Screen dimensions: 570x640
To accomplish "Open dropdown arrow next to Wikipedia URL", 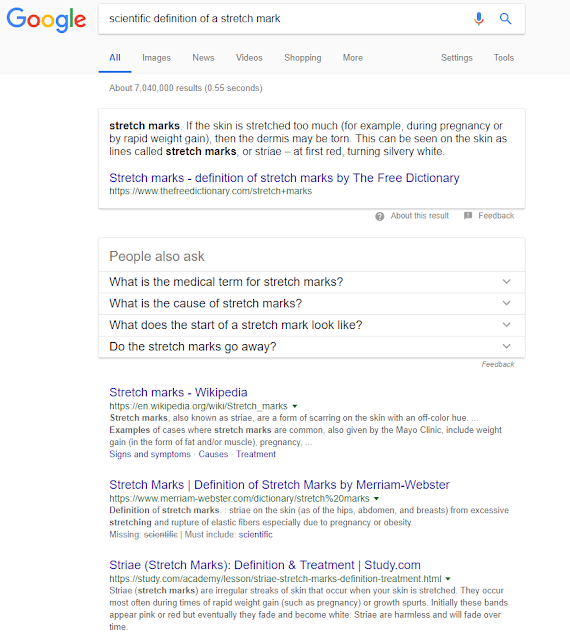I will pyautogui.click(x=295, y=407).
